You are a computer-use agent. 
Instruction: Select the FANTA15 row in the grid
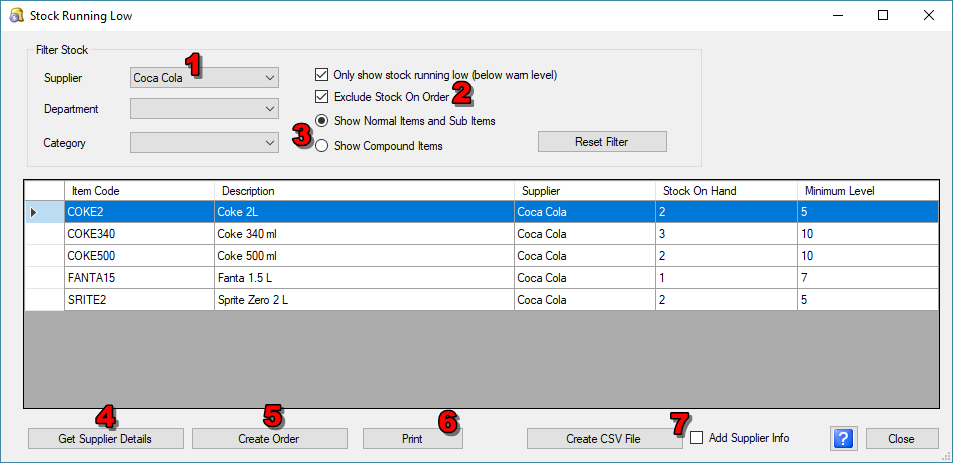(x=138, y=278)
